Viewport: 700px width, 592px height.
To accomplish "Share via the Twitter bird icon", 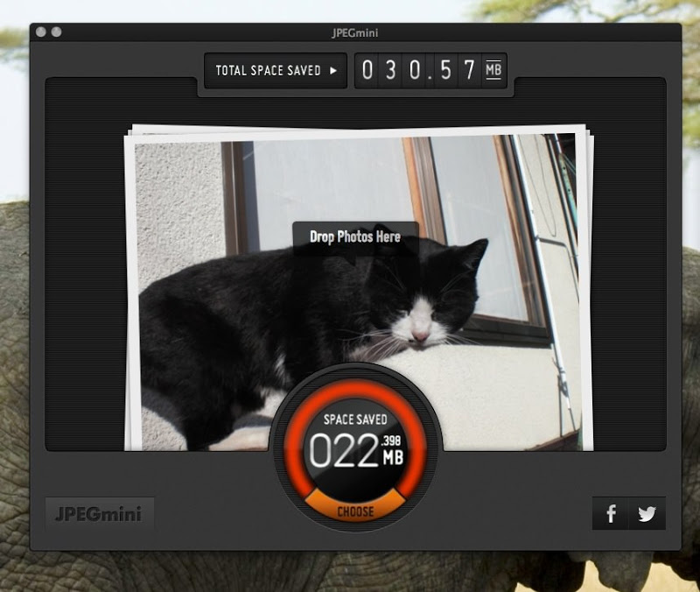I will click(x=647, y=513).
